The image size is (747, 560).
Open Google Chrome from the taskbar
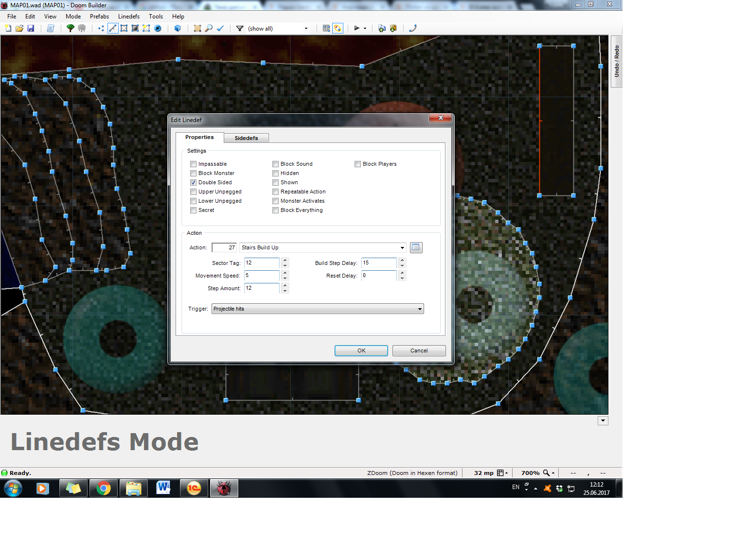(x=104, y=488)
